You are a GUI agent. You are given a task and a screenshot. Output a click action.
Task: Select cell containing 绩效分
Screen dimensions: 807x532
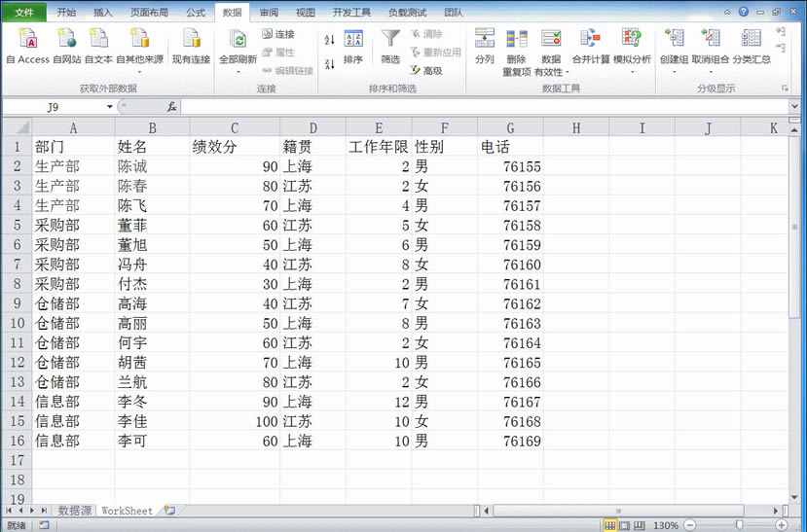click(x=235, y=147)
